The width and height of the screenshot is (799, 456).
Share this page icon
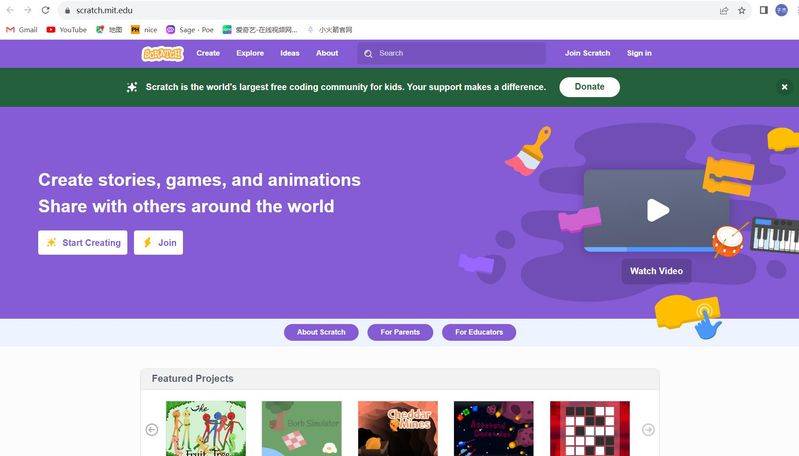click(x=724, y=10)
